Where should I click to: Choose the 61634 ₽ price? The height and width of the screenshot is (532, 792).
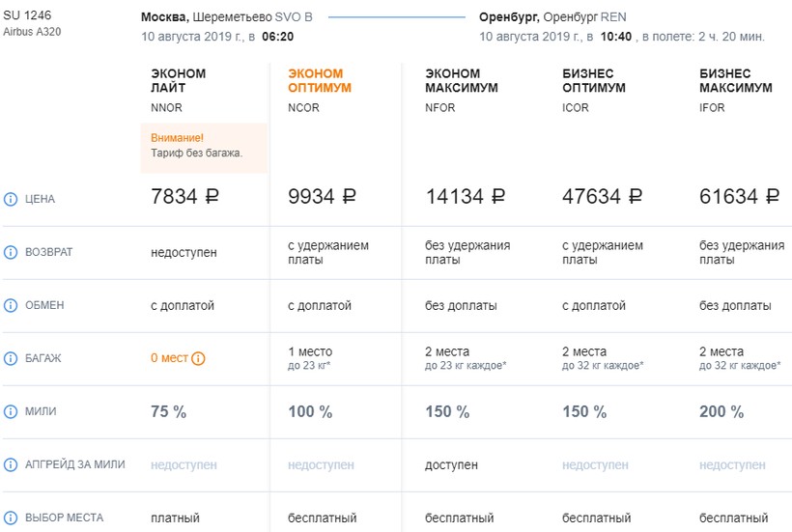pos(739,198)
